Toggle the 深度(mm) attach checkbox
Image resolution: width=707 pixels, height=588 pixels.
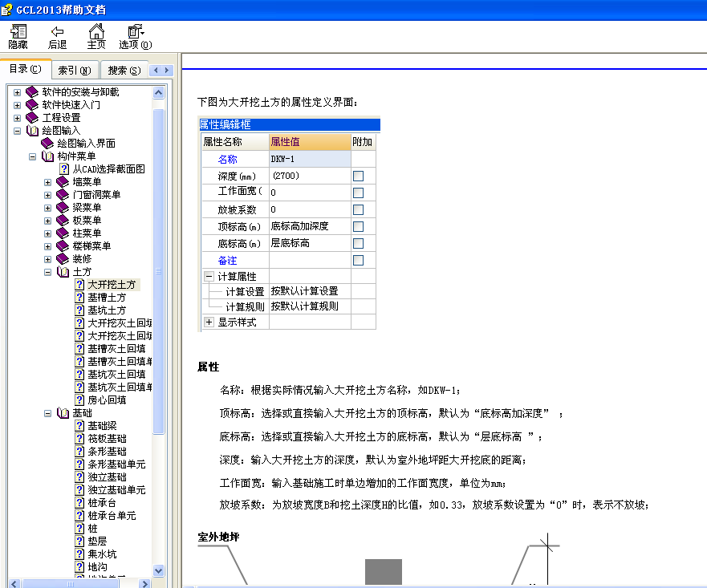[x=358, y=176]
